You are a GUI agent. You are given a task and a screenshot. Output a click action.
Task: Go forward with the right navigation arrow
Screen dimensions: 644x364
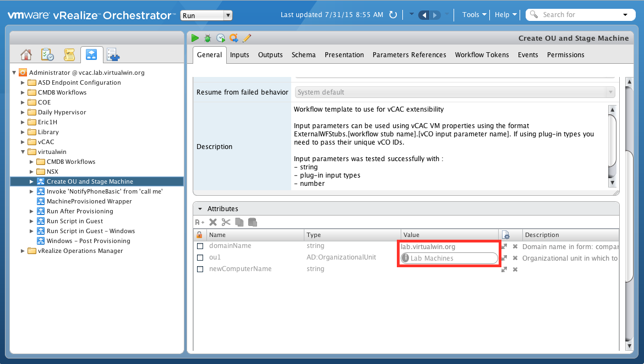(x=435, y=15)
